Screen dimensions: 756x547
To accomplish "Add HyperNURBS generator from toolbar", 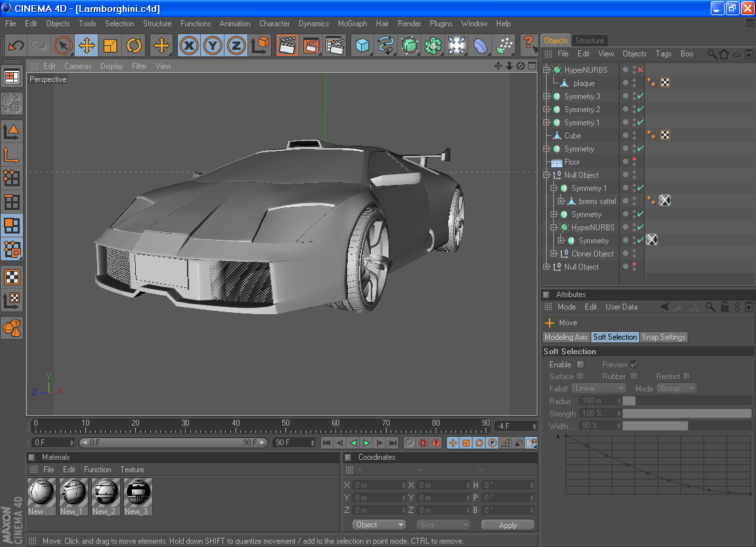I will (x=409, y=46).
